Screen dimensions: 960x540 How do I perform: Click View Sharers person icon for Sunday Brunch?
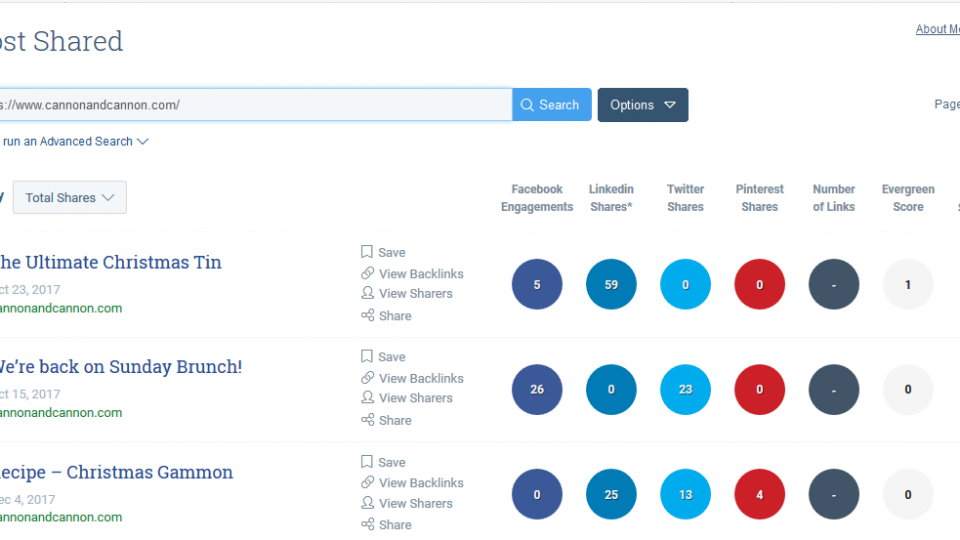(x=367, y=397)
